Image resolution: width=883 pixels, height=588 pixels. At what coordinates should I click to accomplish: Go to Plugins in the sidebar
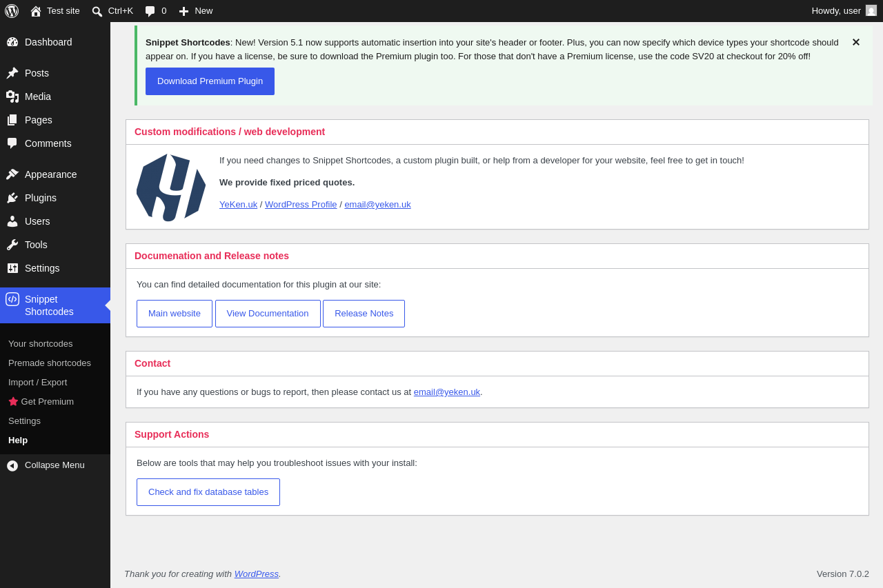pyautogui.click(x=55, y=198)
